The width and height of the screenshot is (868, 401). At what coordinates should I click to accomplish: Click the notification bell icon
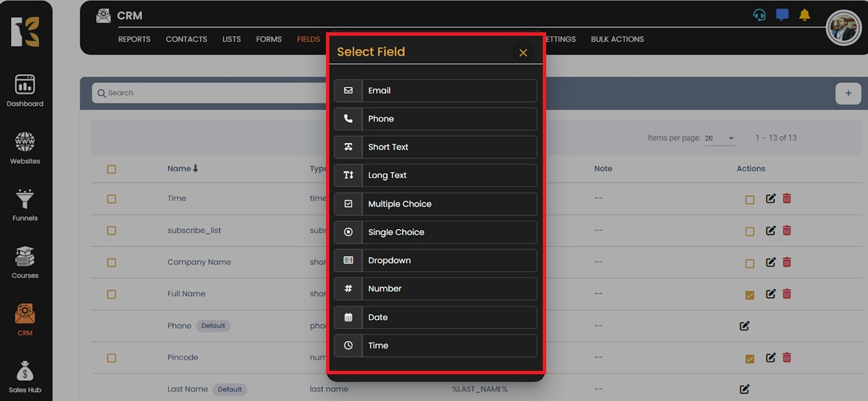coord(805,15)
